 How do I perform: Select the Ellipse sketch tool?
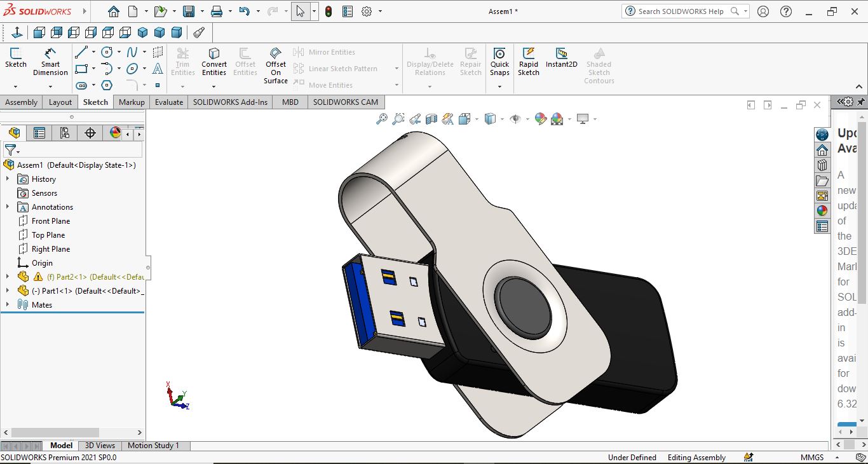tap(132, 69)
